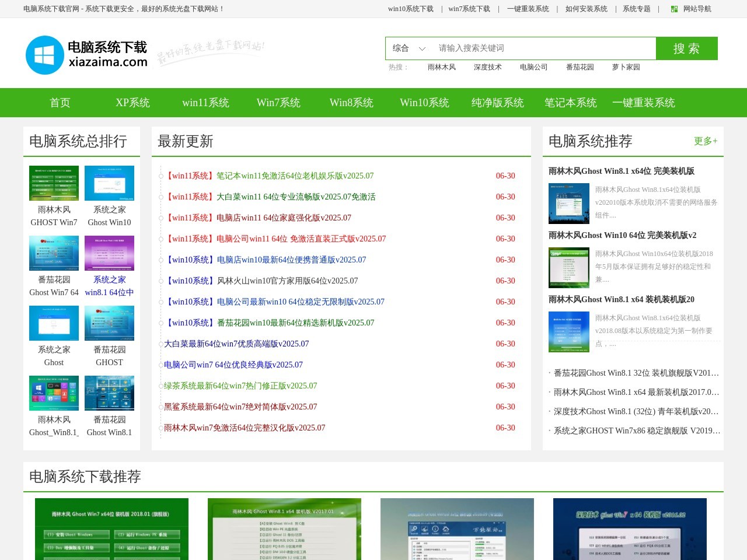Open 番茄花园 Ghost Win8.1 ranking thumbnail
The width and height of the screenshot is (747, 560).
(109, 393)
